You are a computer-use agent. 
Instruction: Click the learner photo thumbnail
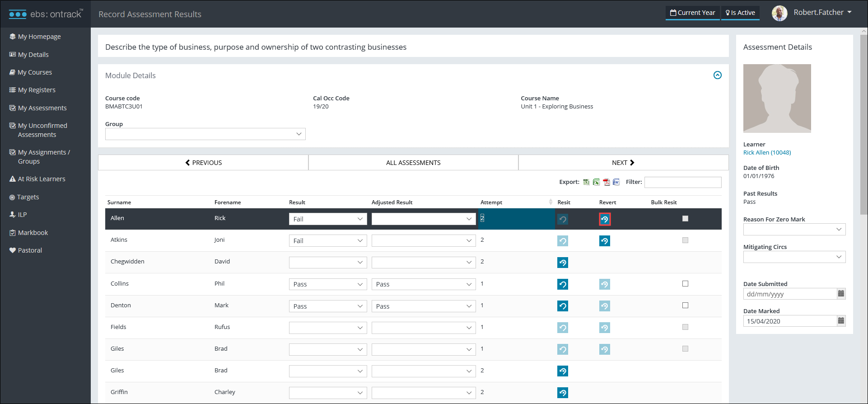tap(777, 99)
